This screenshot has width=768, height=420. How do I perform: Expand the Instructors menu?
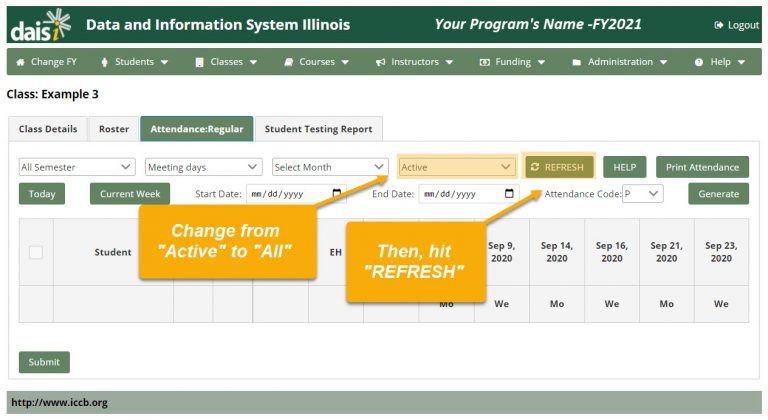tap(414, 62)
